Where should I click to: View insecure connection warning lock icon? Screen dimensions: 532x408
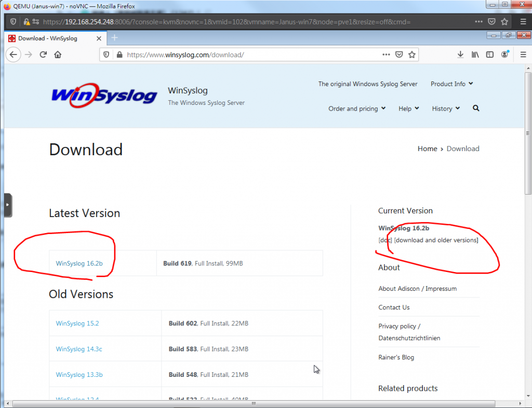click(x=26, y=22)
